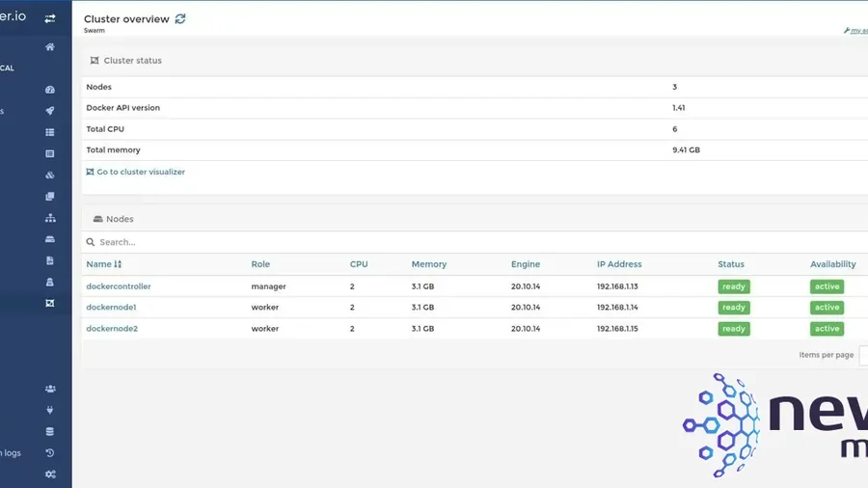868x488 pixels.
Task: Open Authentication logs history icon
Action: coord(50,453)
